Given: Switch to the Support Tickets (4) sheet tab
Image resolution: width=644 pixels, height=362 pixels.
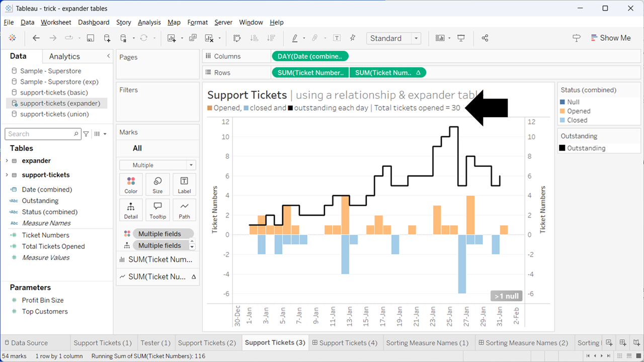Looking at the screenshot, I should 345,342.
